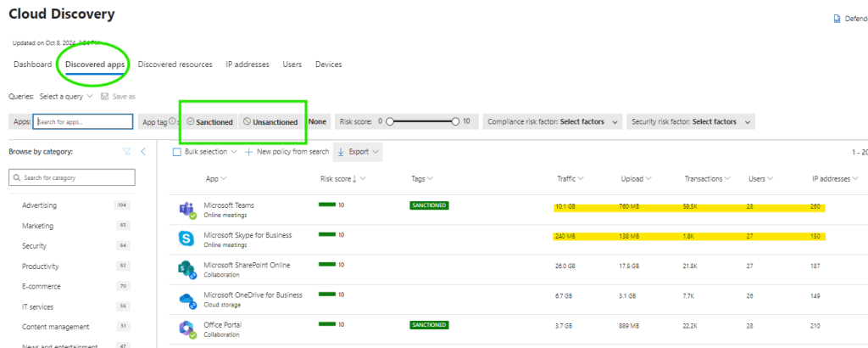
Task: Open Microsoft SharePoint Online link
Action: click(x=247, y=265)
